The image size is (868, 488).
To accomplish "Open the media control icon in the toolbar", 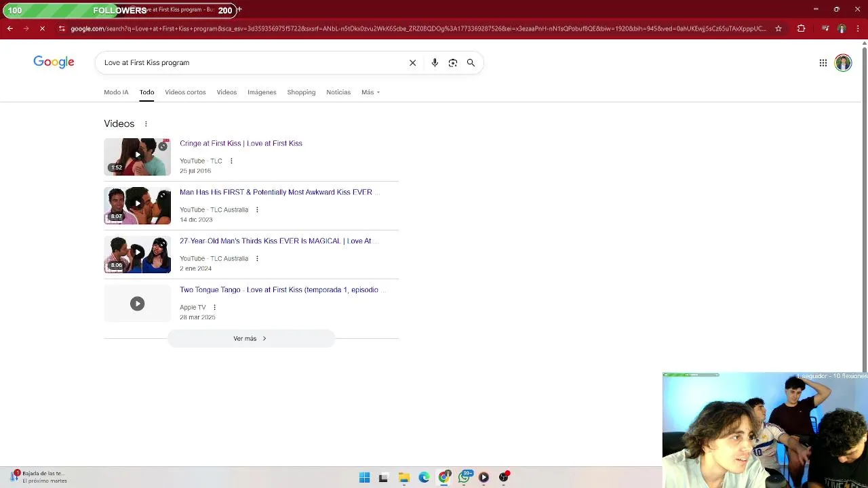I will (x=825, y=28).
